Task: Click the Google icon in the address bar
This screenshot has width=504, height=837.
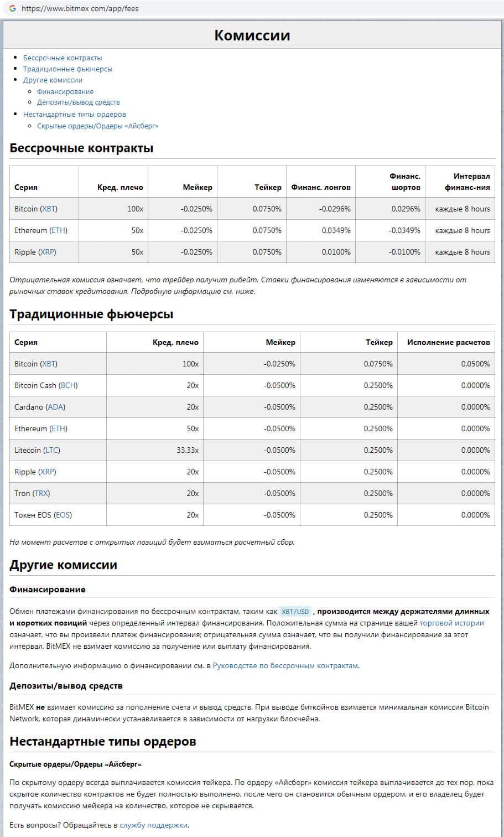Action: [x=13, y=9]
